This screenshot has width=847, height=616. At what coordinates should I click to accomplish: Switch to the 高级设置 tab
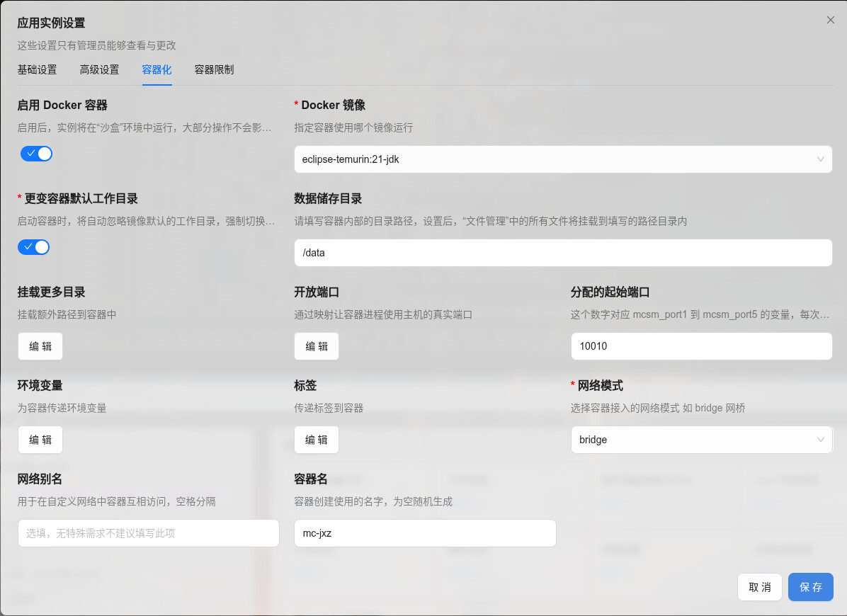click(x=99, y=69)
